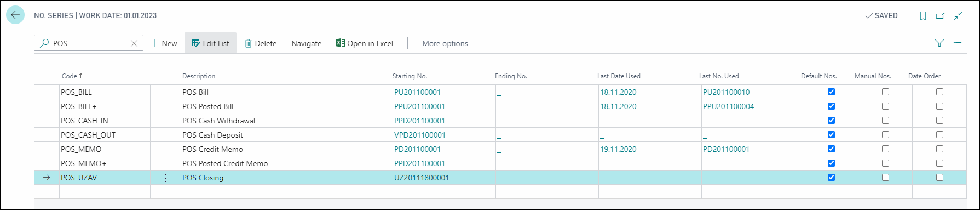
Task: Create a New number series
Action: point(164,43)
